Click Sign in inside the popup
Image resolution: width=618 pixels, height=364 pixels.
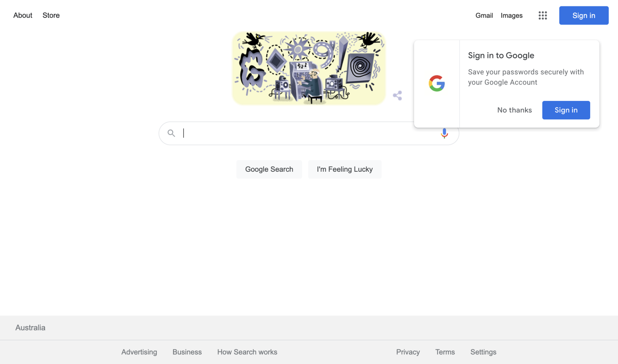click(x=566, y=110)
